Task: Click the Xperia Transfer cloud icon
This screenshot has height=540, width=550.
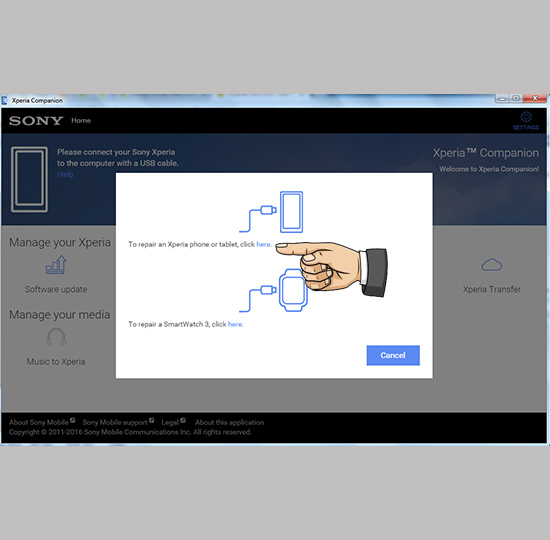Action: [491, 265]
